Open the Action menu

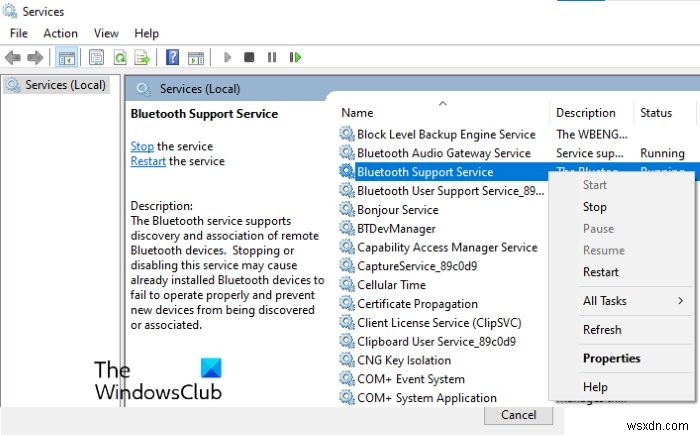pyautogui.click(x=60, y=33)
